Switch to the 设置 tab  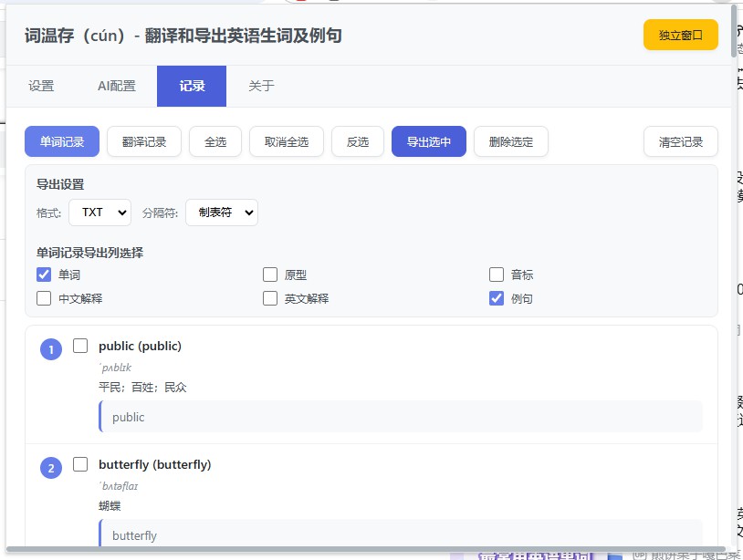pyautogui.click(x=41, y=86)
